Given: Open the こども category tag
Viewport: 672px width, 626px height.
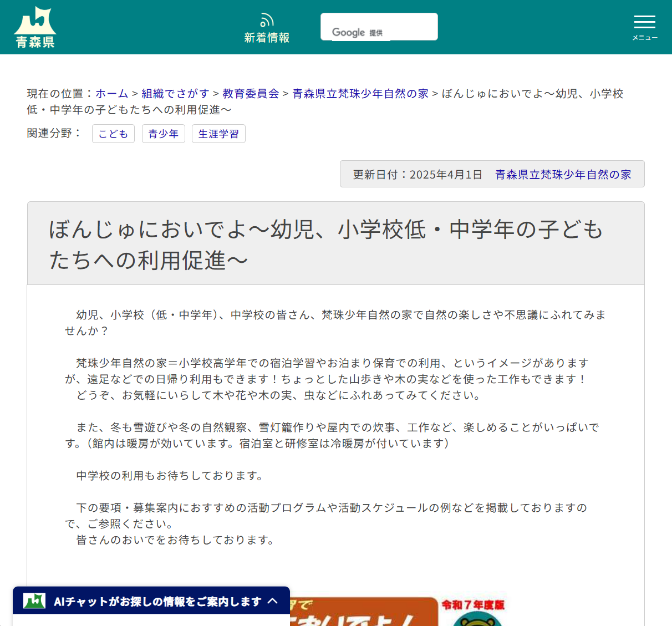Looking at the screenshot, I should pos(113,134).
